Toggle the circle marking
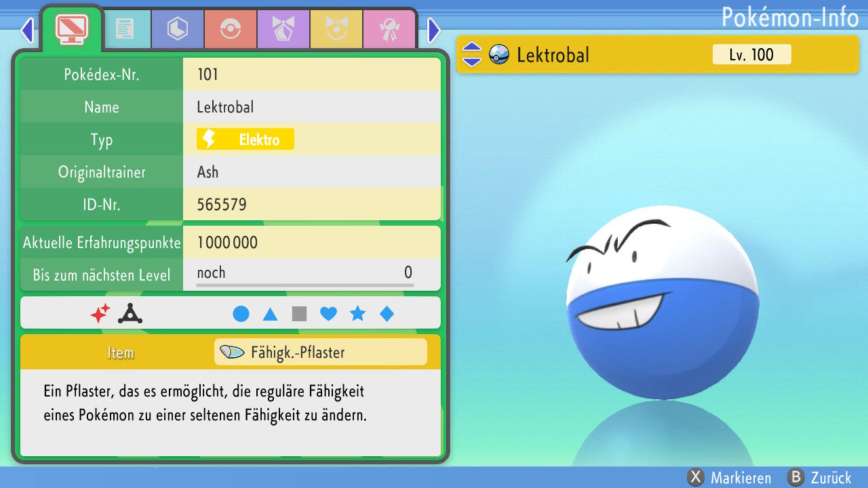Viewport: 868px width, 488px height. (241, 314)
